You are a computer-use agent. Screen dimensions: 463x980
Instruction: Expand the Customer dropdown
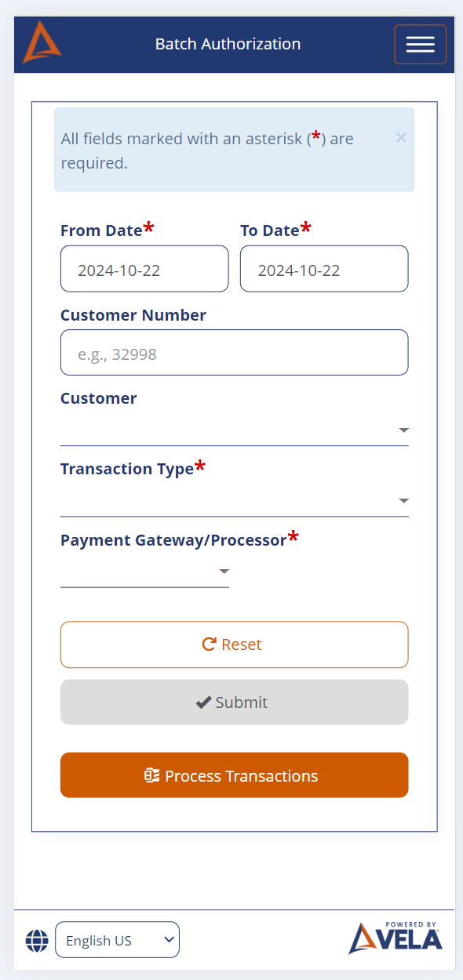(403, 430)
